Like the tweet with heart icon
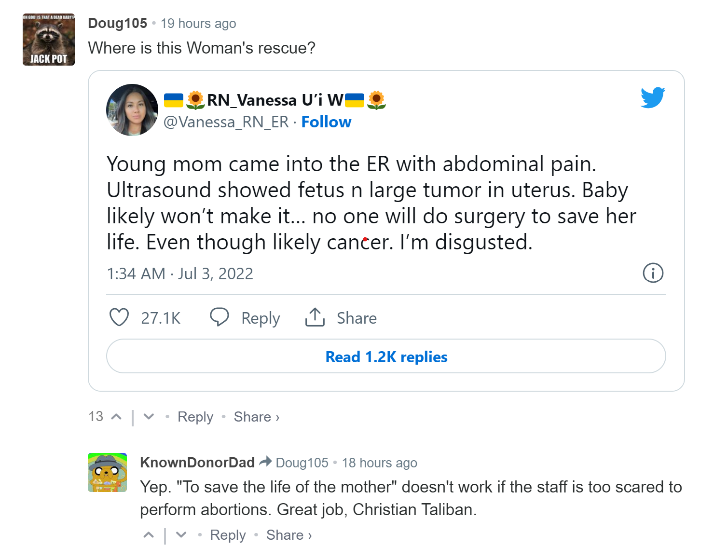 click(x=119, y=317)
